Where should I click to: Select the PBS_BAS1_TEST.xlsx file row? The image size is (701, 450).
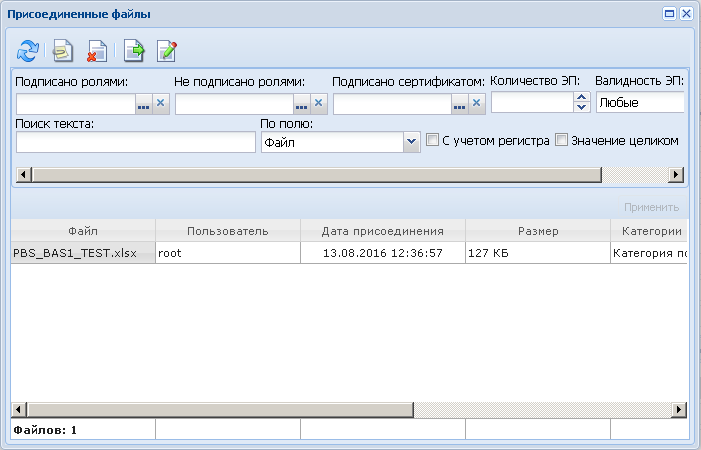tap(349, 253)
